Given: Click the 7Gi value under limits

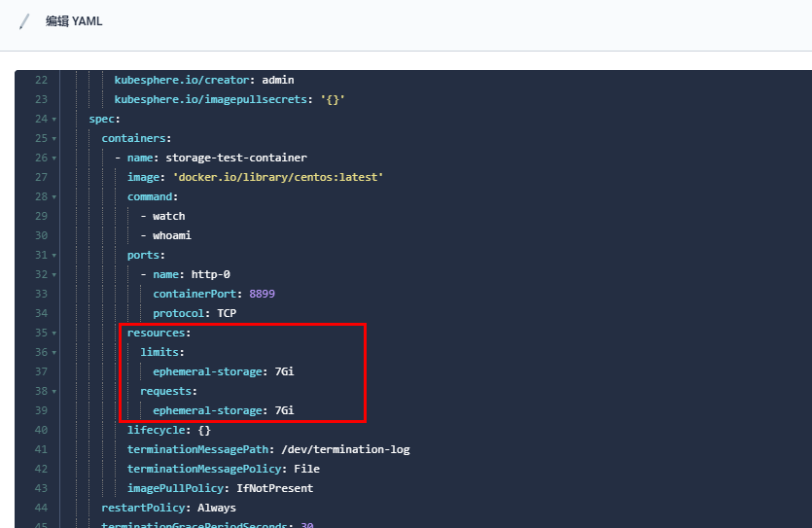Looking at the screenshot, I should point(284,371).
